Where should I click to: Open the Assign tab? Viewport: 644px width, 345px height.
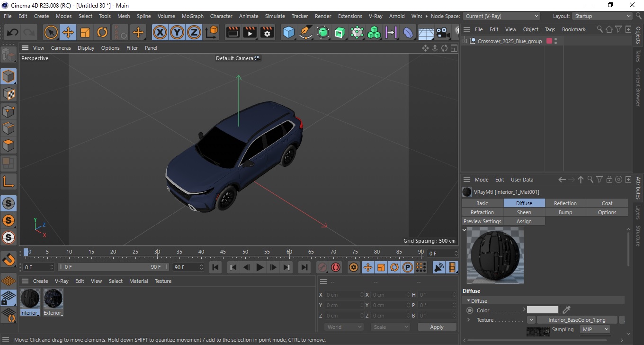524,221
